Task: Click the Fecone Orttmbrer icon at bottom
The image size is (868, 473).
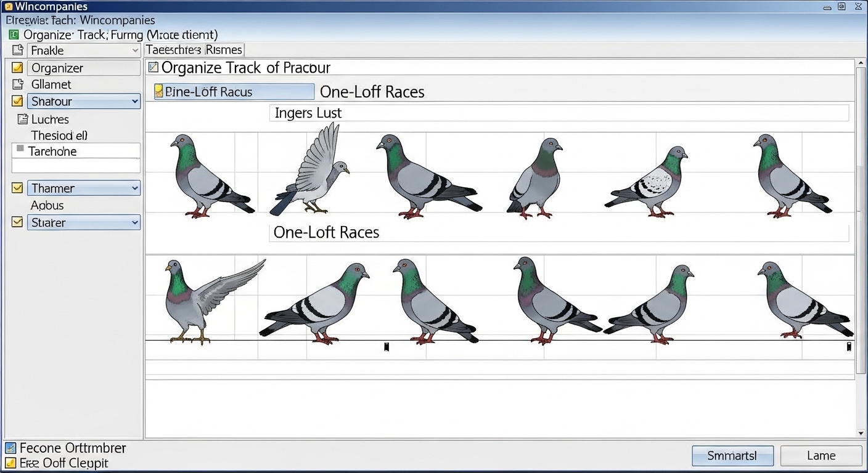Action: pyautogui.click(x=10, y=448)
